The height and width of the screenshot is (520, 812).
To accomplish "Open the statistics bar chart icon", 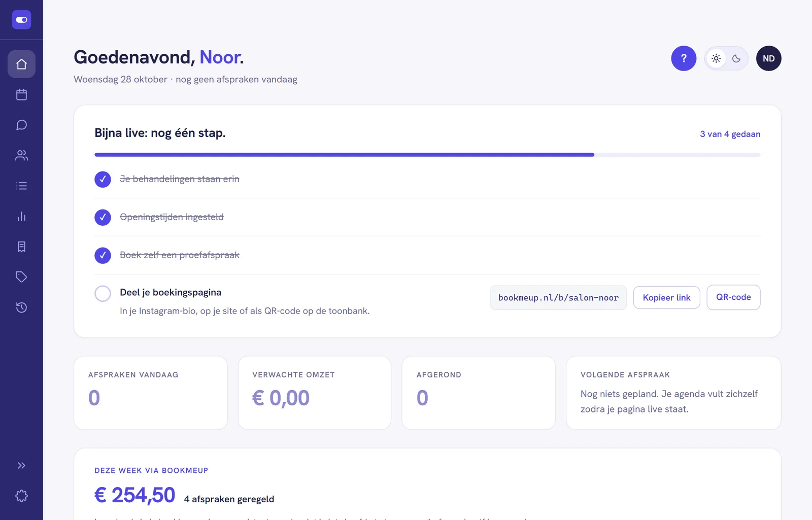I will [x=21, y=216].
